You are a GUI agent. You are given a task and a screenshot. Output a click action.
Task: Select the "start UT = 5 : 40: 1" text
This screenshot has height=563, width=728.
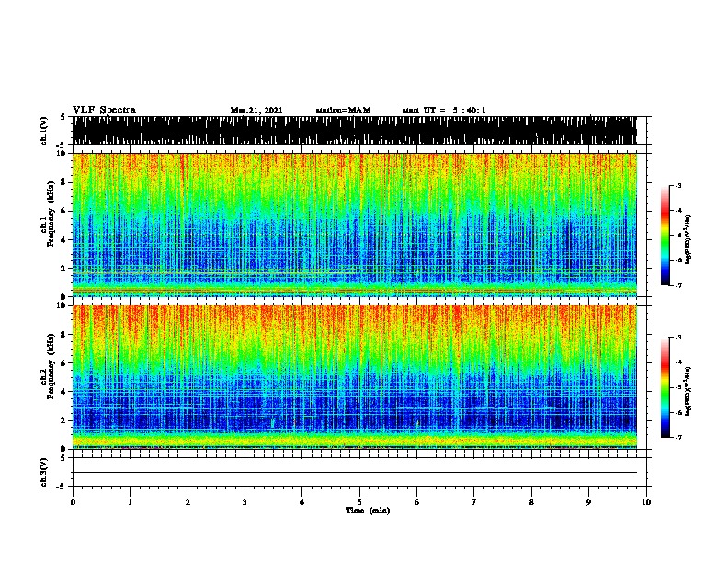(444, 110)
